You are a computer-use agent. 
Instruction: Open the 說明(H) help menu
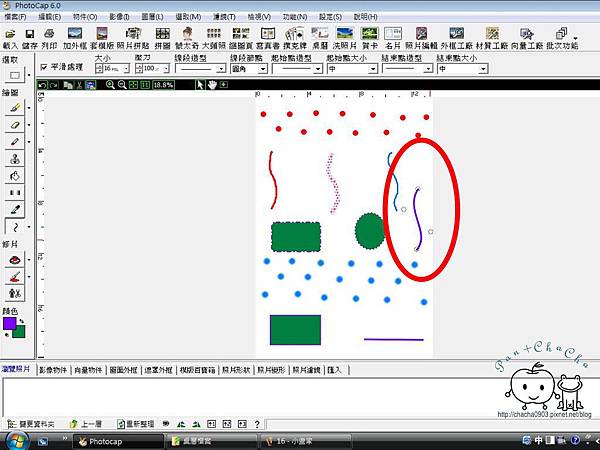click(365, 17)
